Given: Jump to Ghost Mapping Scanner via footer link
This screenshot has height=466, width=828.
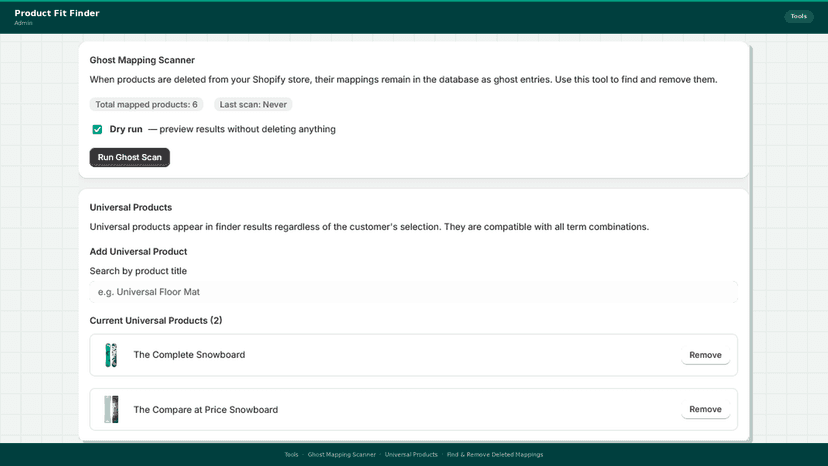Looking at the screenshot, I should coord(342,454).
